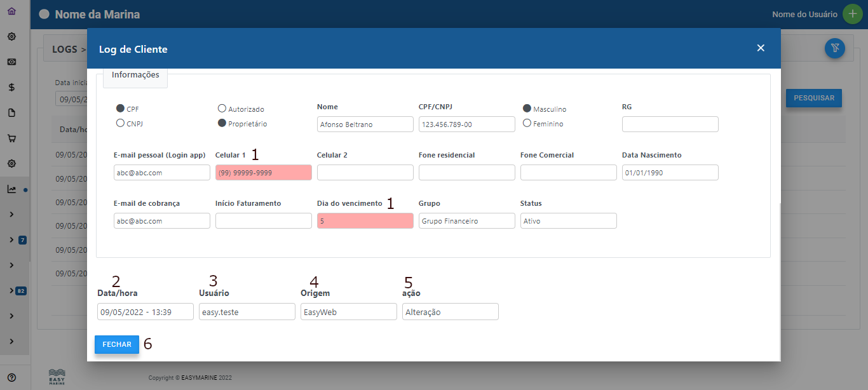Expand the sidebar chevron beside badge 7
The height and width of the screenshot is (390, 868).
(11, 239)
